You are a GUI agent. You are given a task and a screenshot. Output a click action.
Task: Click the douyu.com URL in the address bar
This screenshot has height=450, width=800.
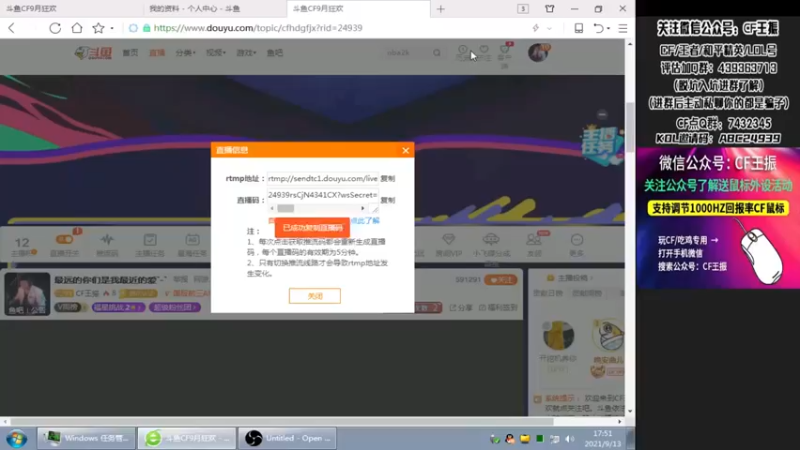click(x=258, y=28)
